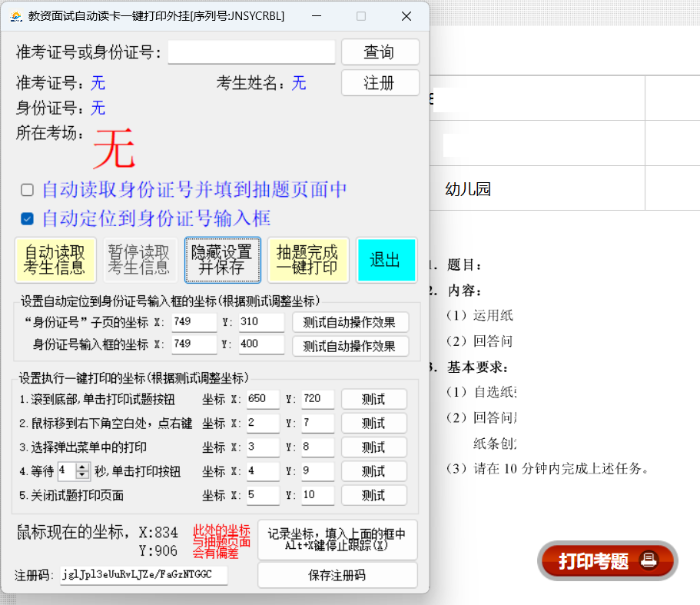Screen dimensions: 700x605
Task: Click the 保存注册码 button
Action: [337, 575]
